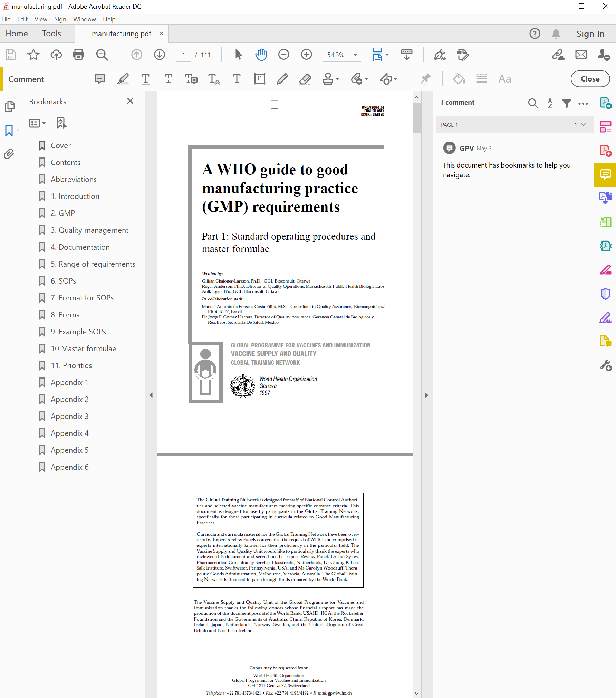Open the Attachments panel
Viewport: 616px width, 698px height.
(9, 154)
